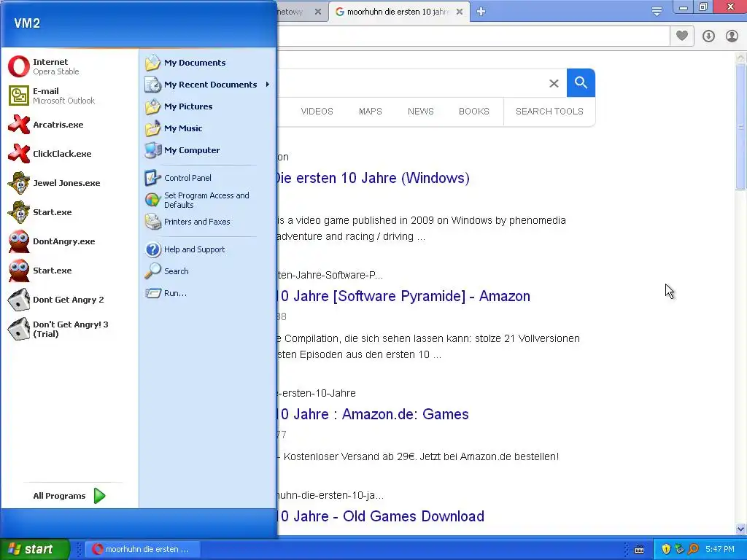This screenshot has height=560, width=747.
Task: Open 'Die ersten 10 Jahre (Windows)' result
Action: 373,178
